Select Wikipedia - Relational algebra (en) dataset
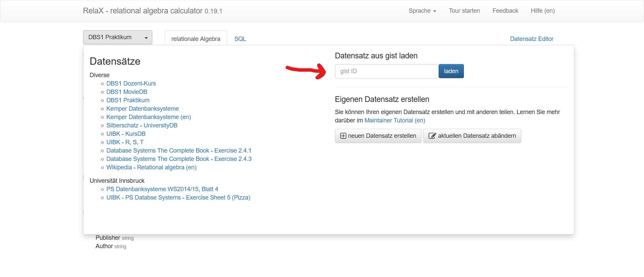 coord(151,167)
